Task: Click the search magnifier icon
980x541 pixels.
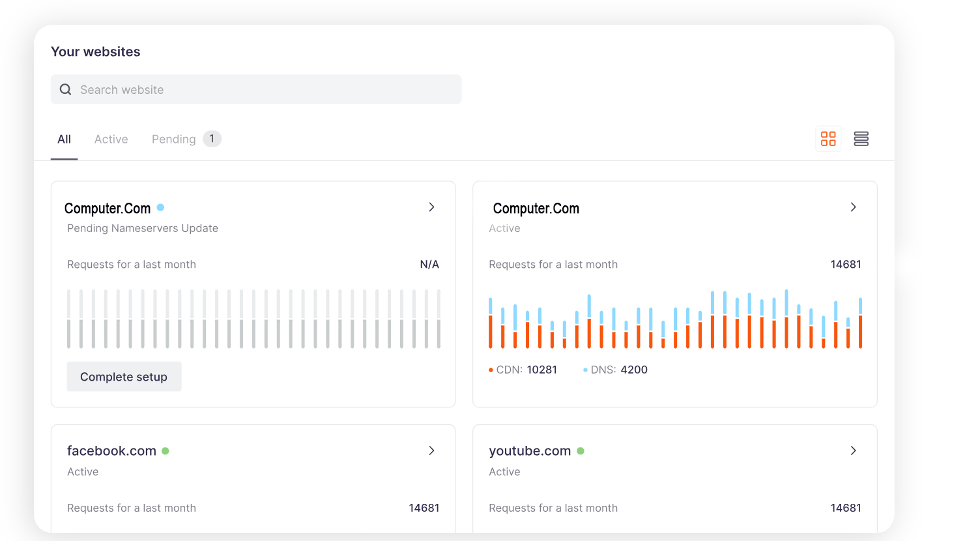Action: [65, 89]
